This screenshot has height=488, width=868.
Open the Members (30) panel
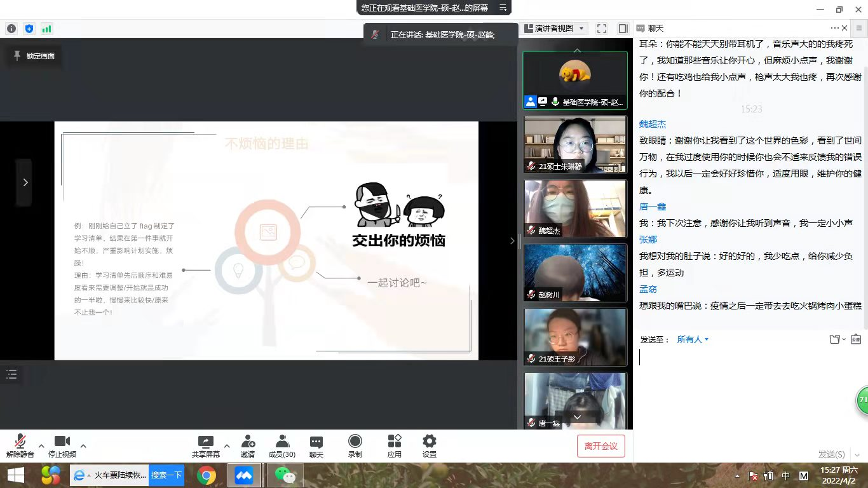(x=281, y=446)
